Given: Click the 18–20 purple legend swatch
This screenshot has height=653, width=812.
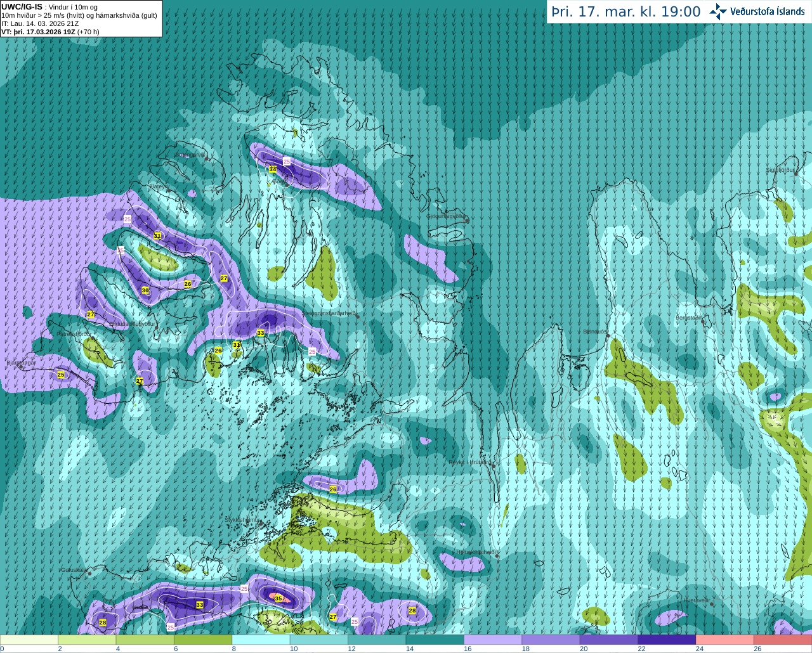Looking at the screenshot, I should pyautogui.click(x=551, y=640).
